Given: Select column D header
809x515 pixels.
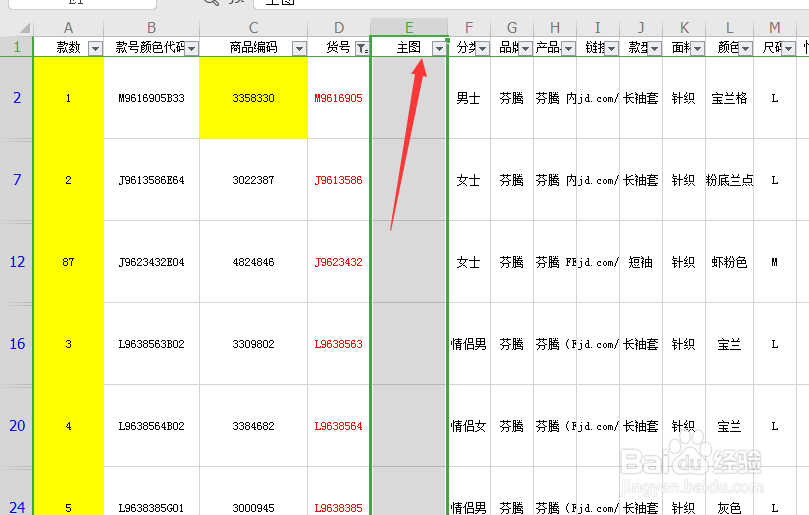Looking at the screenshot, I should click(x=339, y=27).
